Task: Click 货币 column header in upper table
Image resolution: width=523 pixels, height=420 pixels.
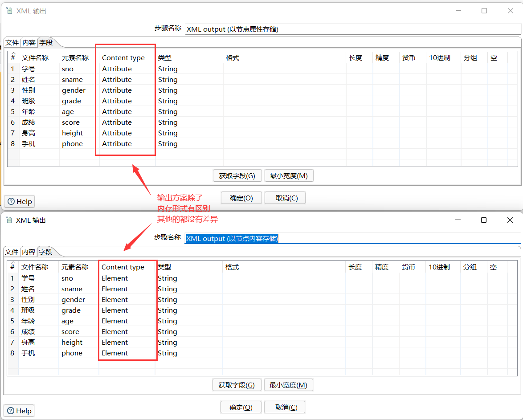Action: [x=413, y=58]
